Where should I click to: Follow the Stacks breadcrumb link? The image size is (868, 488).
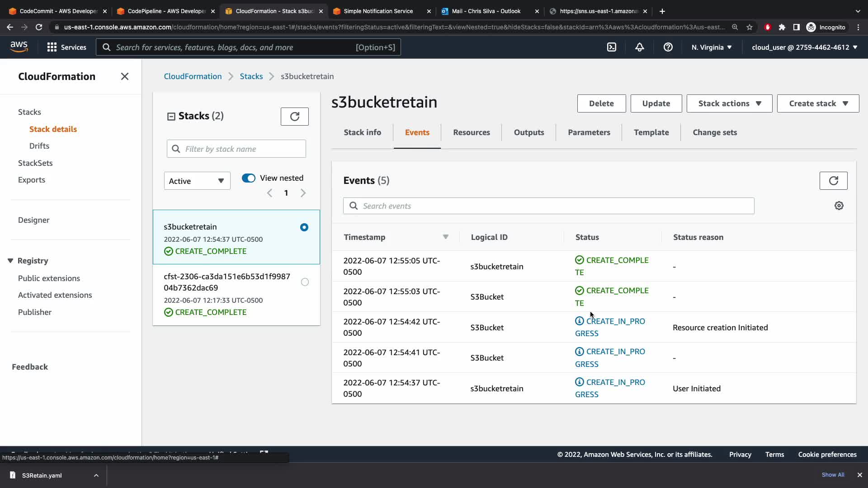point(251,76)
